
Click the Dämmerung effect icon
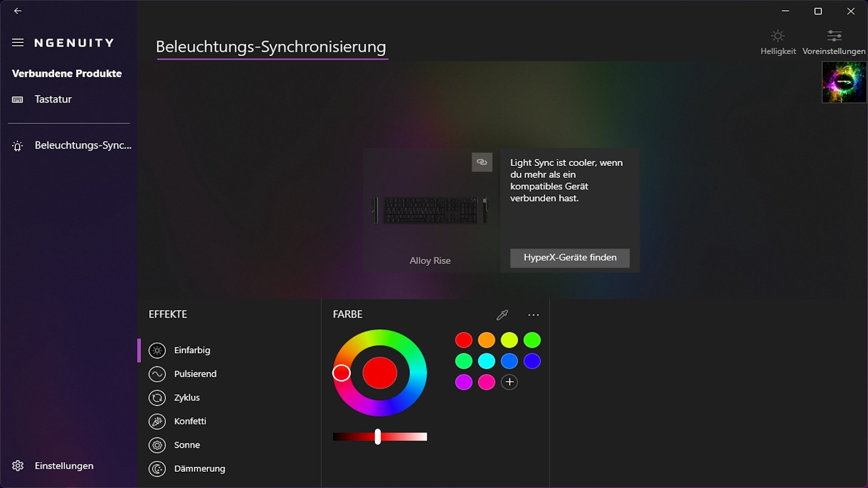click(x=157, y=469)
